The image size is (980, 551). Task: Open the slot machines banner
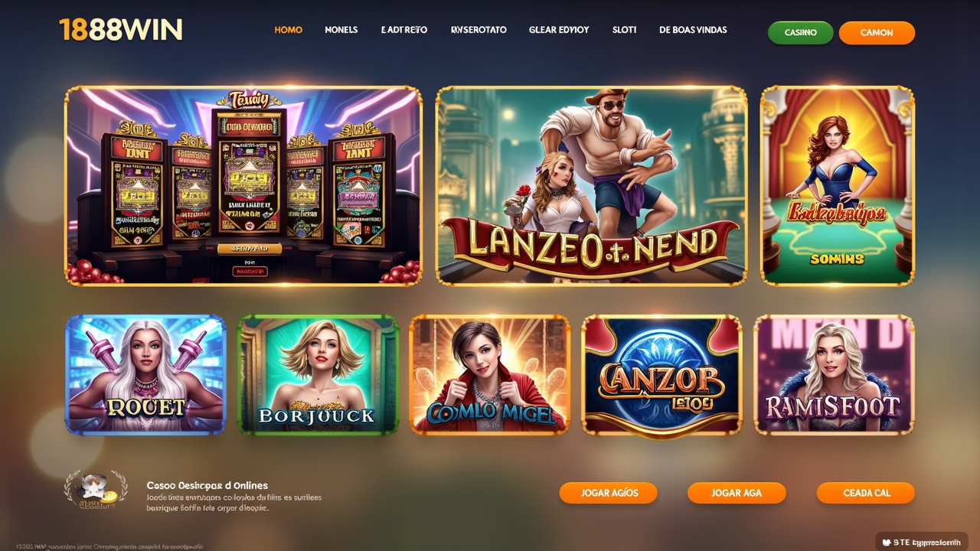point(243,186)
